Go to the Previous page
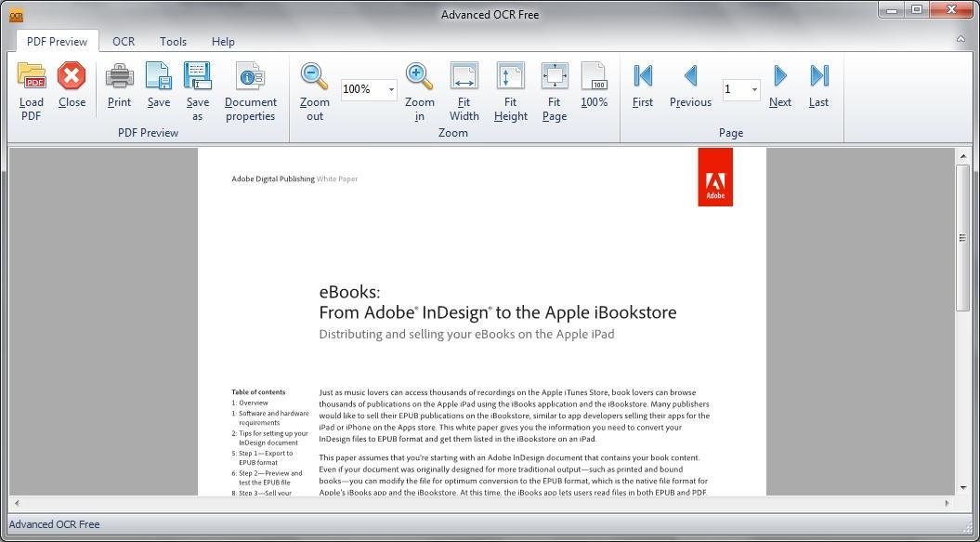Viewport: 980px width, 542px height. (x=689, y=89)
